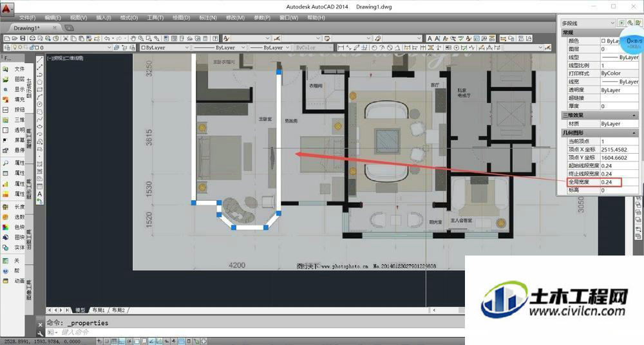Click the Multiline text A icon
644x345 pixels.
click(430, 38)
